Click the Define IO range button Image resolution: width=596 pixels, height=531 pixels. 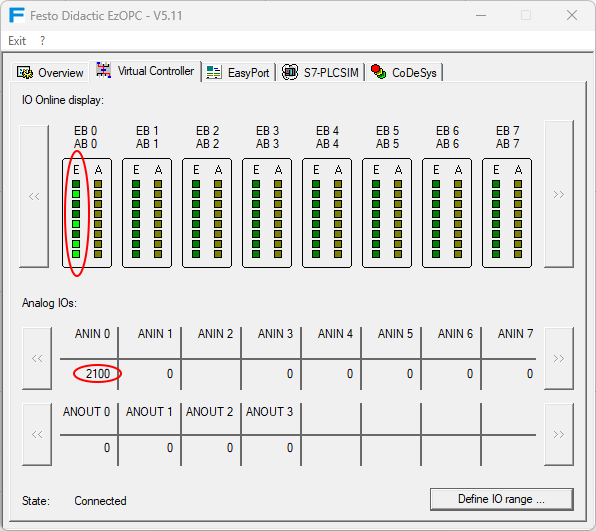[501, 499]
